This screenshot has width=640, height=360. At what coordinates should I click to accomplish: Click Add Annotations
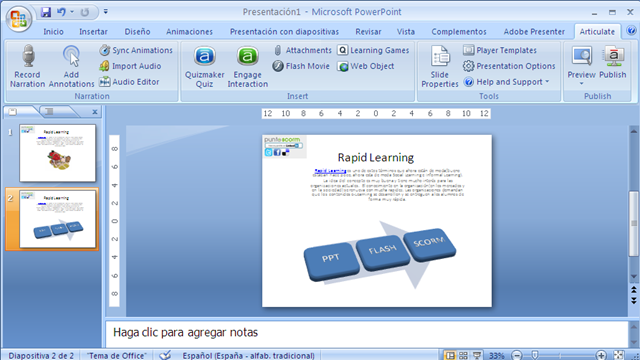[x=71, y=66]
